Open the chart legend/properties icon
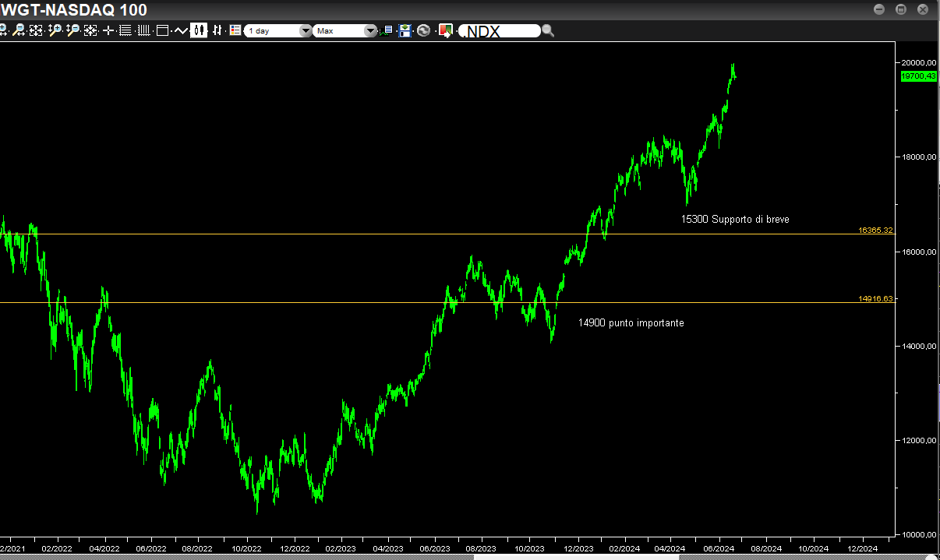The image size is (940, 560). 235,30
